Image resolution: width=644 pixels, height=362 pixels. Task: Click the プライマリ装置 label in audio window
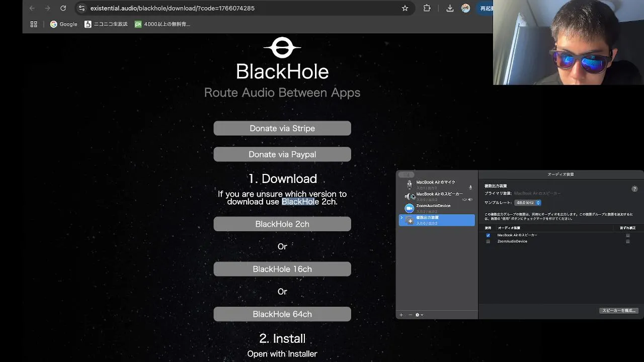[x=498, y=193]
